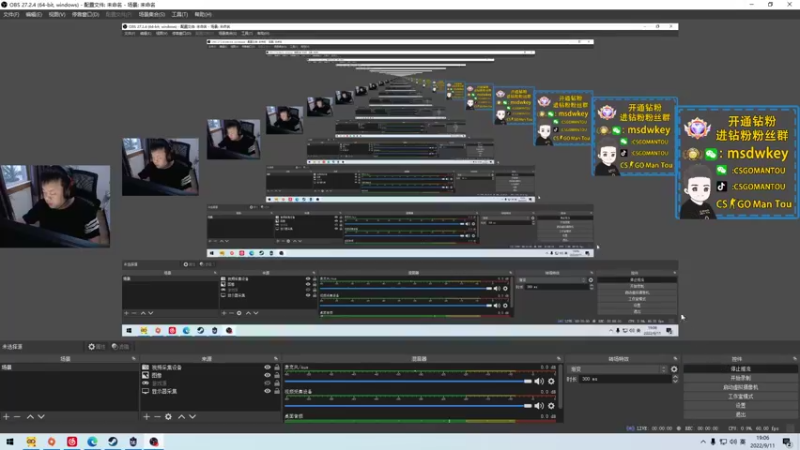Pop out the 混音器 dock with its header icon
The width and height of the screenshot is (800, 450).
[559, 359]
